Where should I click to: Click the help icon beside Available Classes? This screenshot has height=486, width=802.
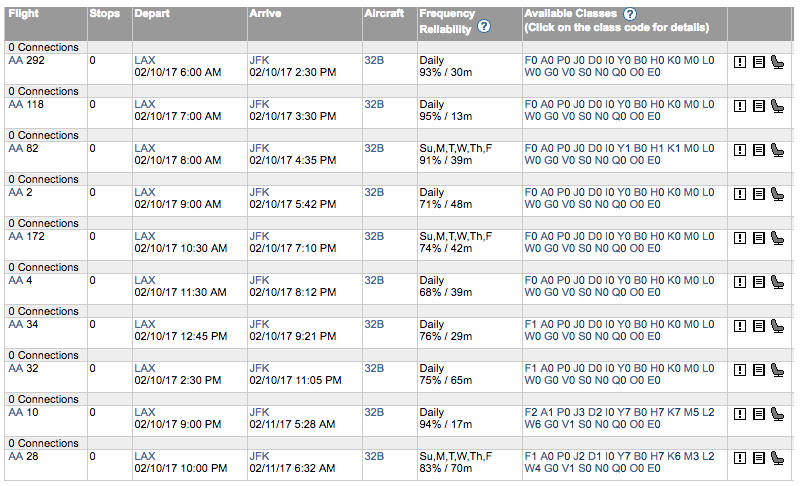tap(630, 14)
